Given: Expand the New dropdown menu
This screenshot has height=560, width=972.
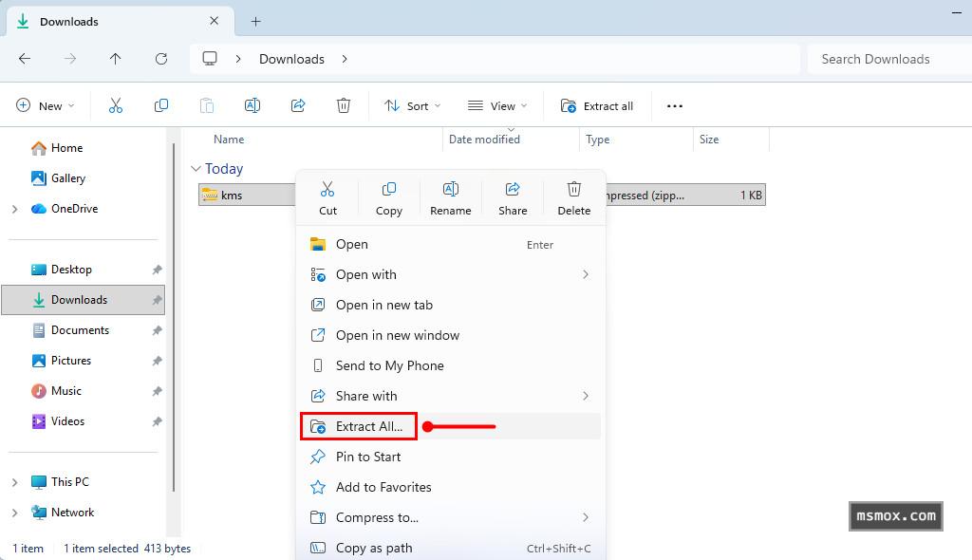Looking at the screenshot, I should [x=45, y=106].
